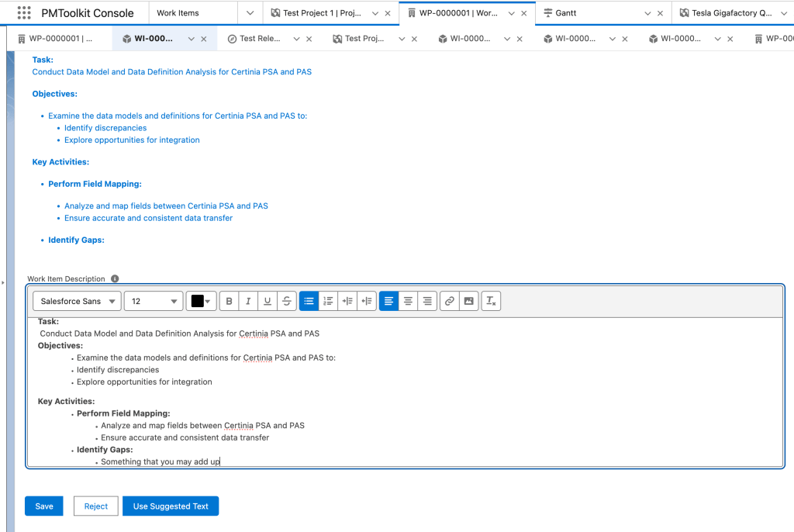Remove formatting from selected text
794x532 pixels.
491,302
